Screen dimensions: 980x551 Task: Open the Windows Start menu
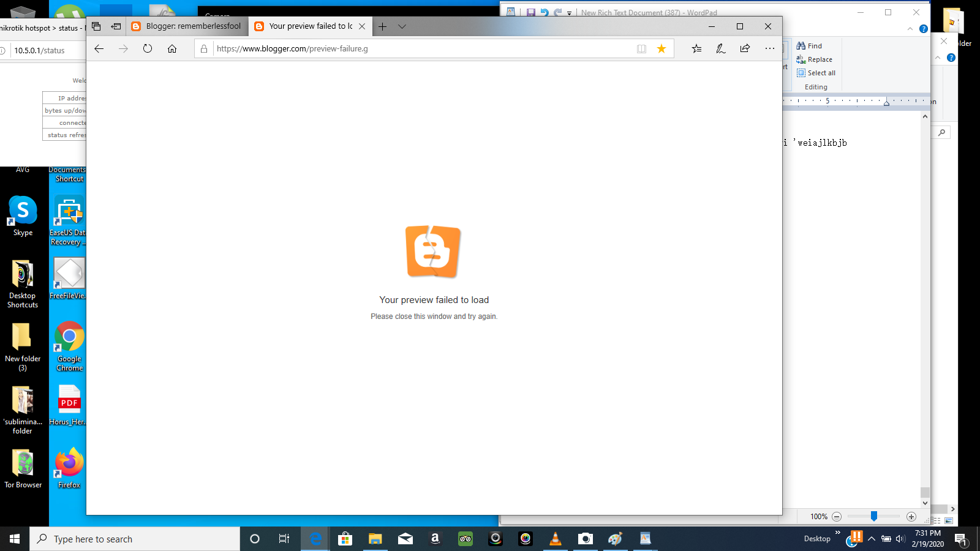tap(15, 539)
